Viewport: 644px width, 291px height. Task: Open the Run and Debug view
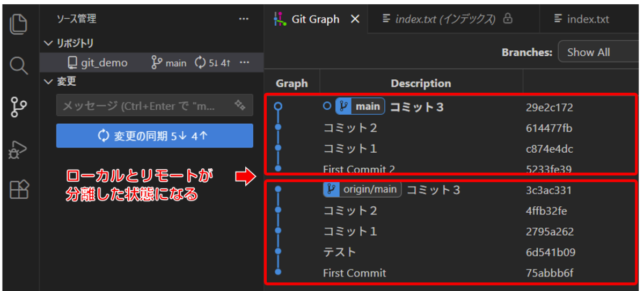click(x=19, y=150)
